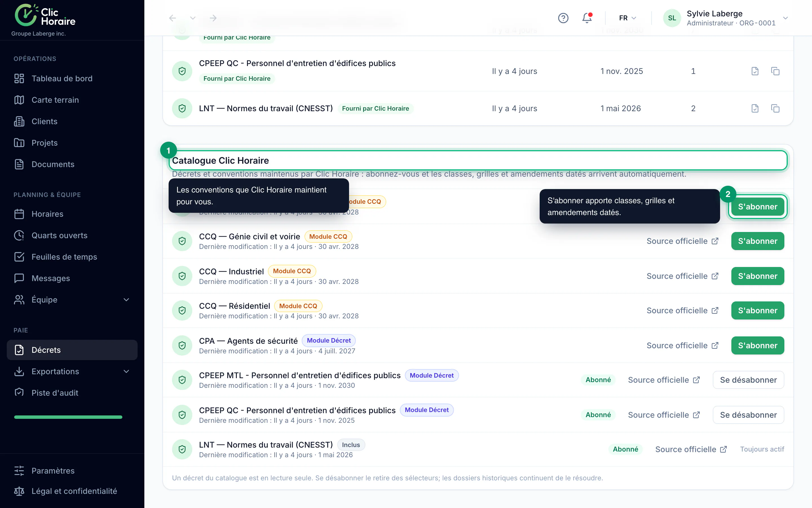Open Source officielle for CPEEP MTL

pyautogui.click(x=664, y=380)
